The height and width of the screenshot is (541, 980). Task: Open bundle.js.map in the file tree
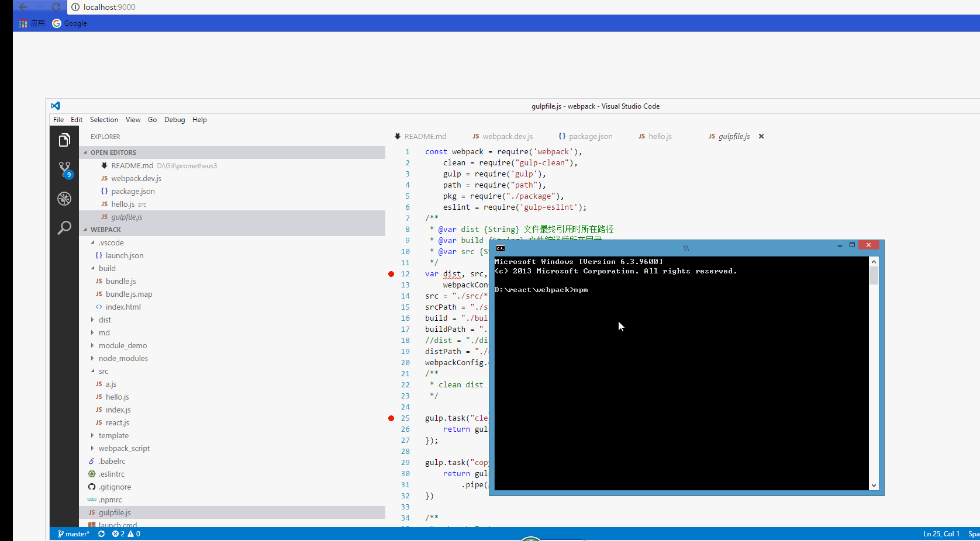pyautogui.click(x=129, y=294)
